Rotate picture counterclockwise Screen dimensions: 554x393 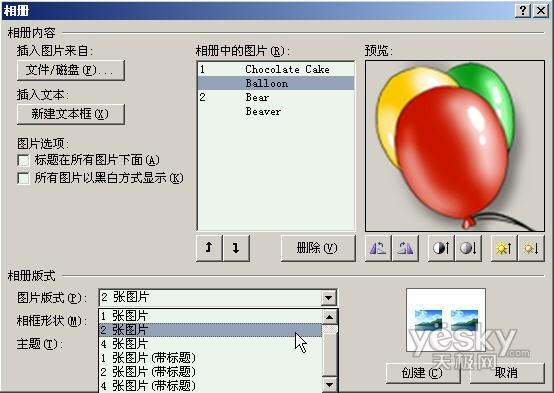click(x=378, y=248)
